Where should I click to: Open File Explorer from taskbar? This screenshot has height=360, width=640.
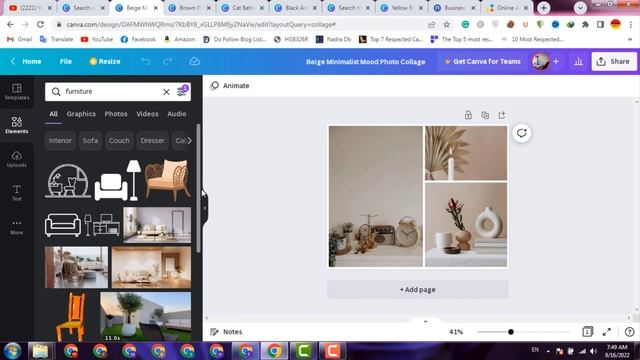point(40,351)
